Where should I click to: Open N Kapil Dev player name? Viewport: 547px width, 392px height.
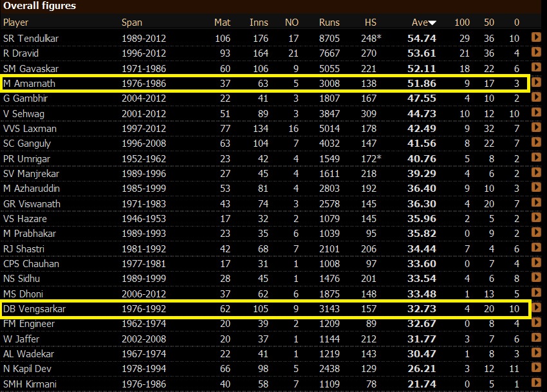pyautogui.click(x=27, y=369)
